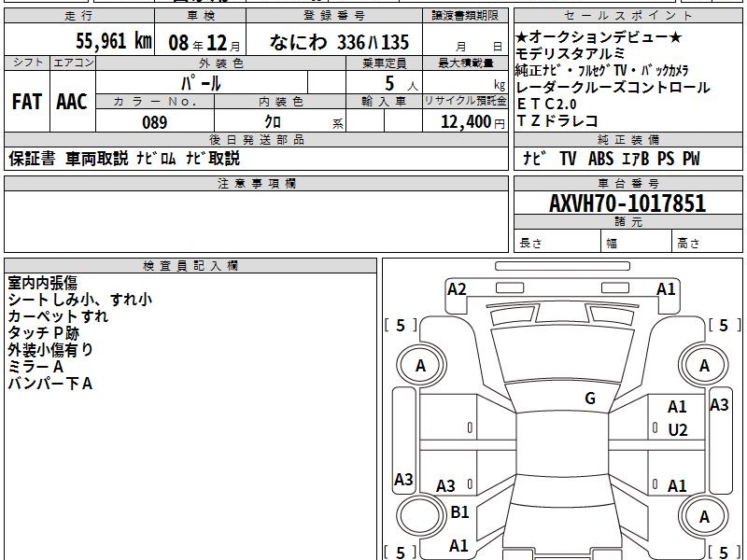The width and height of the screenshot is (747, 560).
Task: Select TV in 純正装備 row
Action: point(568,159)
